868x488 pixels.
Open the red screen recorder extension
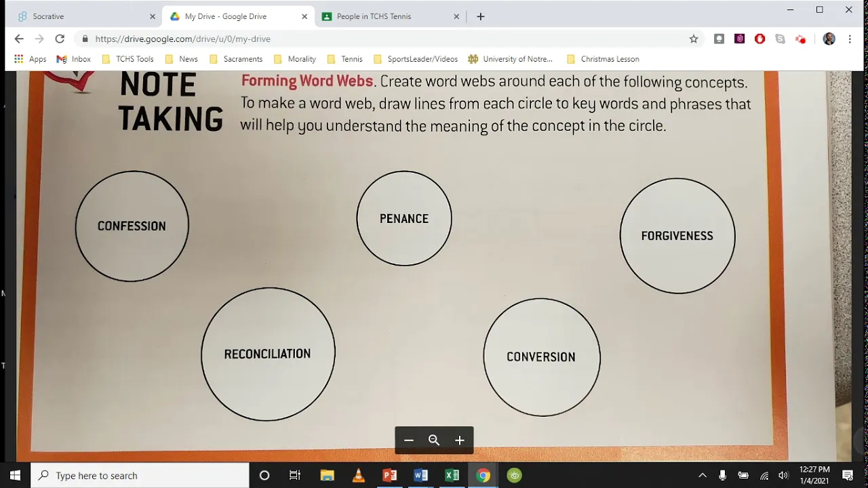(x=801, y=39)
